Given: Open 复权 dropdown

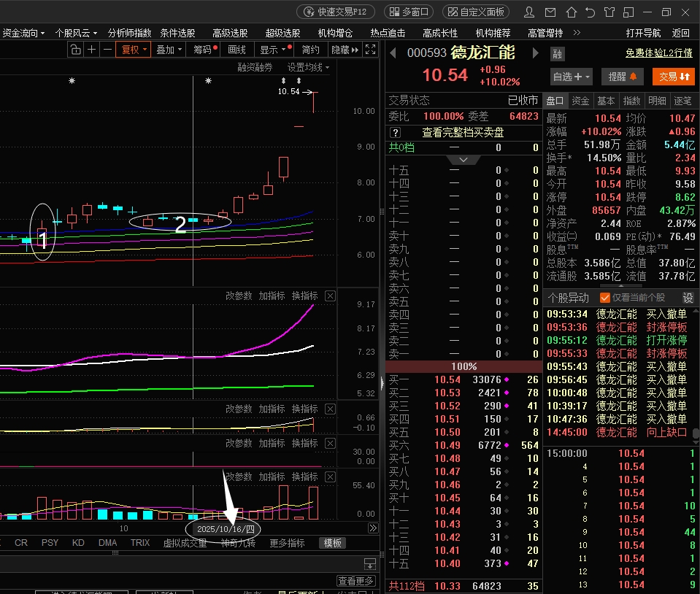Looking at the screenshot, I should [134, 50].
